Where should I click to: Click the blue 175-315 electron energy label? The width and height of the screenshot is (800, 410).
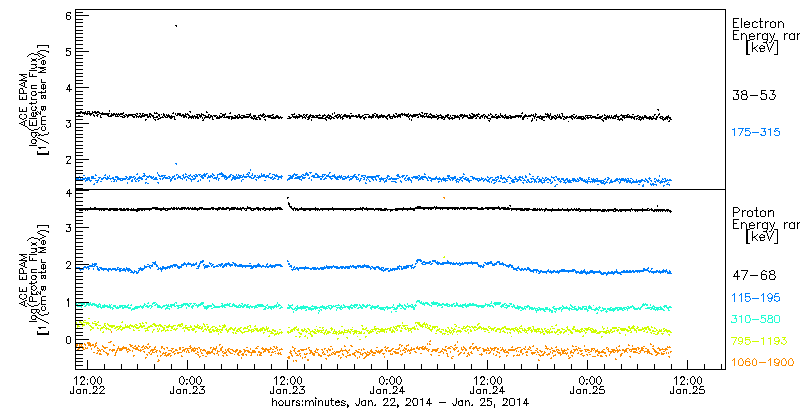(x=756, y=133)
